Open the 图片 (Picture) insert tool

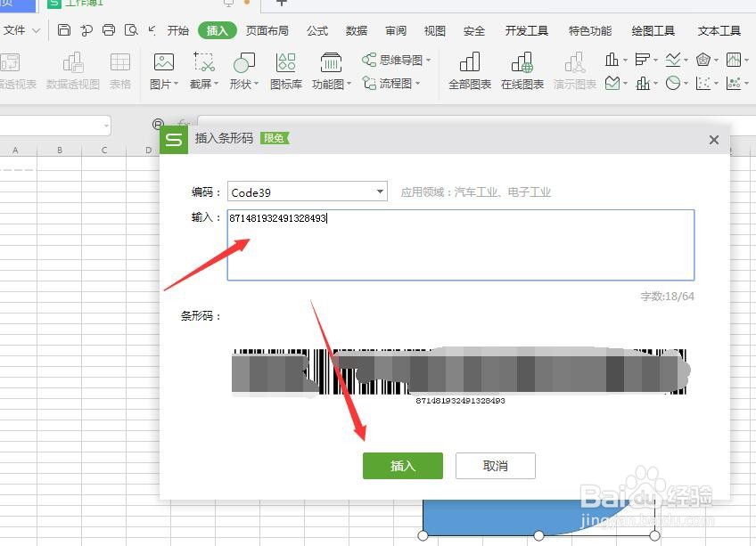(x=163, y=71)
